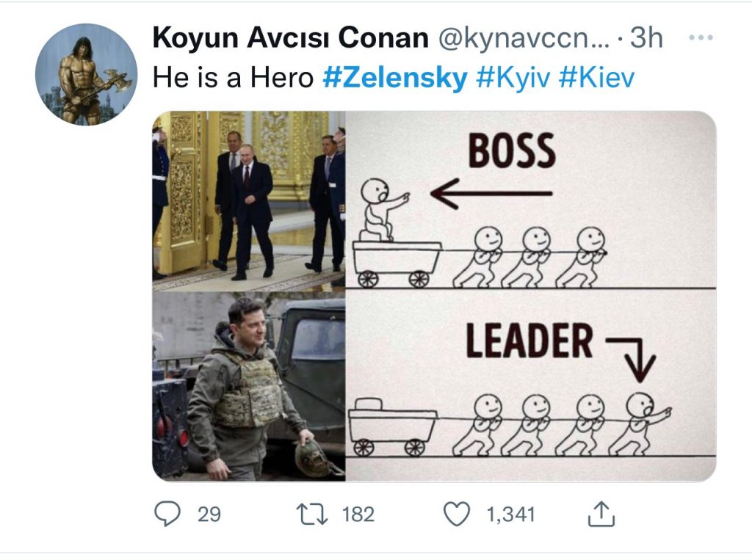The image size is (752, 560).
Task: Click the like count of 1,341
Action: coord(511,514)
